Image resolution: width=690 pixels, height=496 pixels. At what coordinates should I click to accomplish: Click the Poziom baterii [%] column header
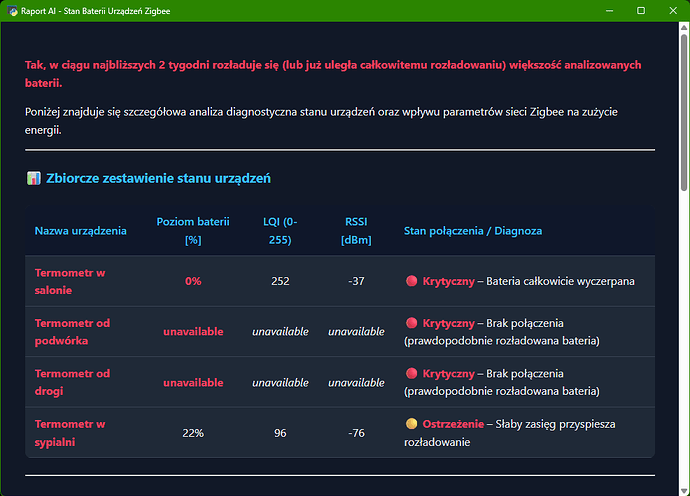coord(193,231)
